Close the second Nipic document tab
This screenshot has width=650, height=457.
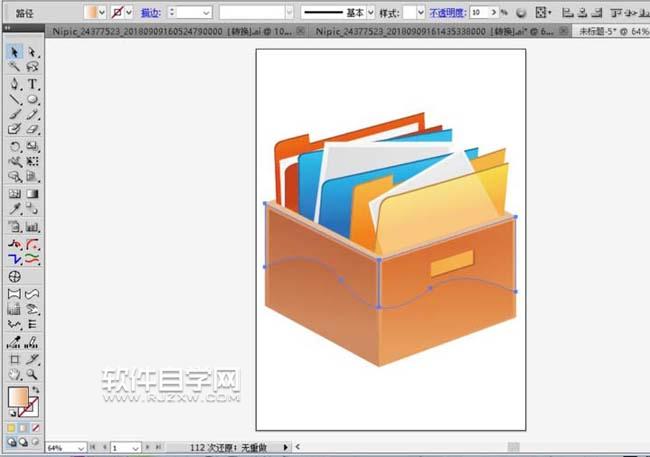pos(563,31)
